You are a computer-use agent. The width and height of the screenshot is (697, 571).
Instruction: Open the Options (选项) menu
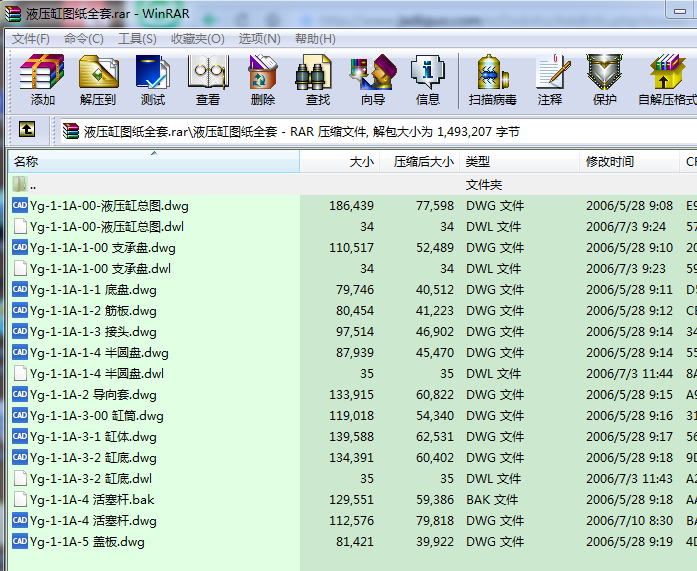pyautogui.click(x=260, y=39)
